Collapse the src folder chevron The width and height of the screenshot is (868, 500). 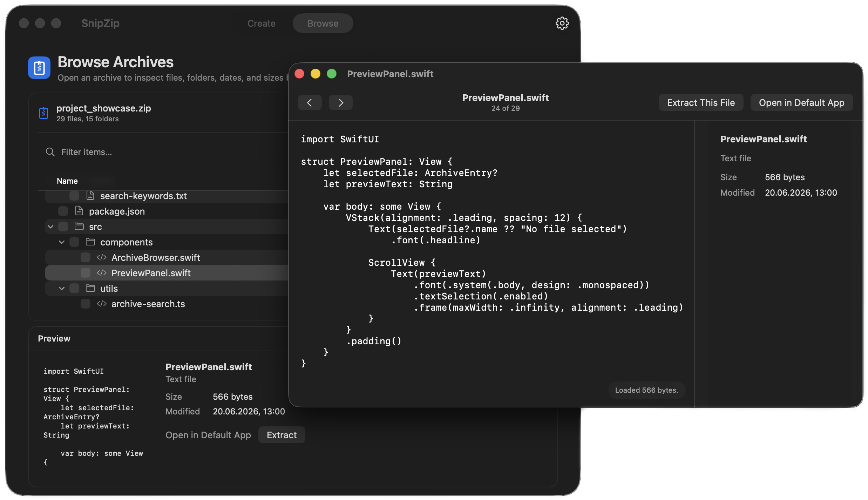pyautogui.click(x=50, y=227)
